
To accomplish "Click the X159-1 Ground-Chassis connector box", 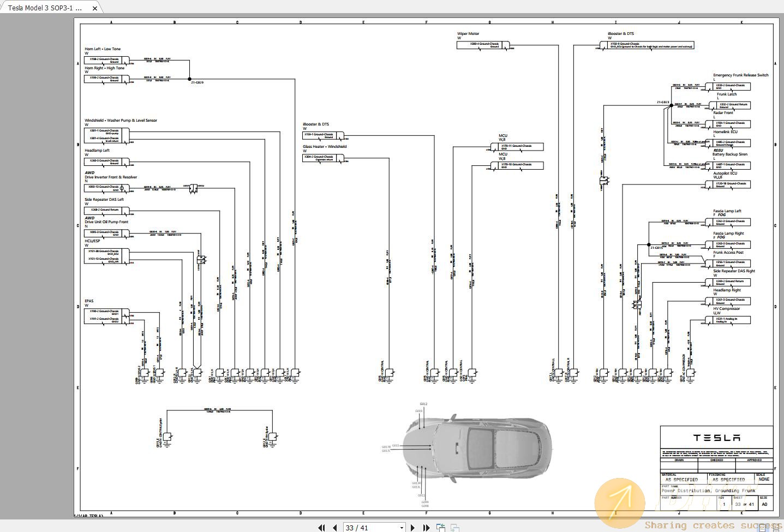I will [x=323, y=135].
